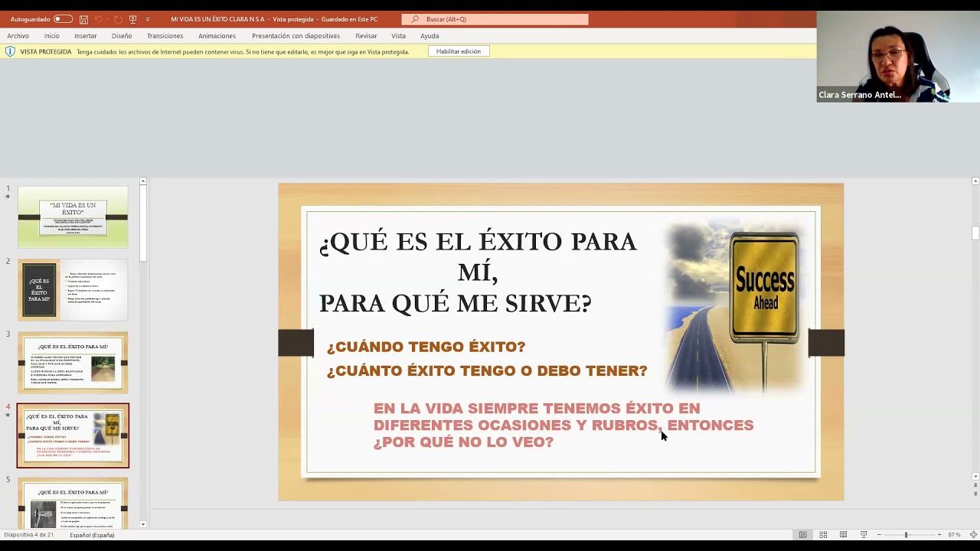980x551 pixels.
Task: Click pink paragraph 'En la vida siempre tenemos éxito'
Action: point(563,425)
